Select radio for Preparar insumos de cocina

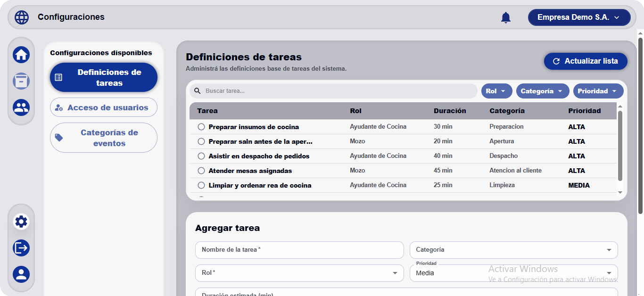point(201,127)
